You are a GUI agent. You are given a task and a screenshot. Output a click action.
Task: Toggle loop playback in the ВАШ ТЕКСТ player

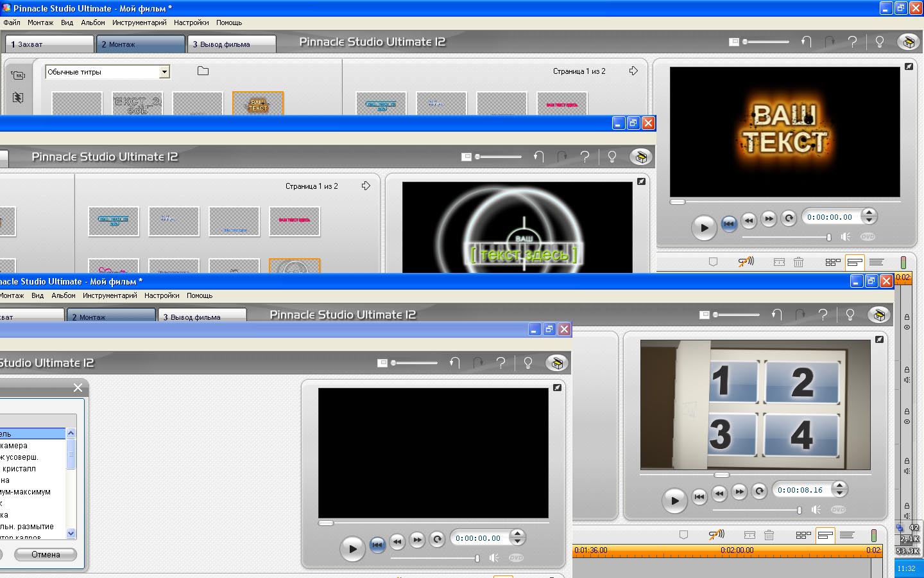click(x=789, y=218)
